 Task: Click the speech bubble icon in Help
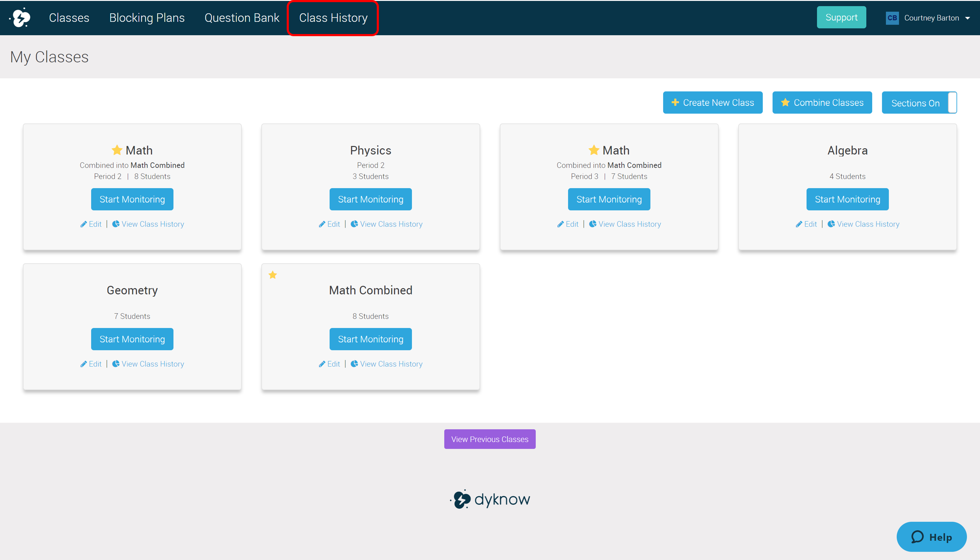[918, 537]
